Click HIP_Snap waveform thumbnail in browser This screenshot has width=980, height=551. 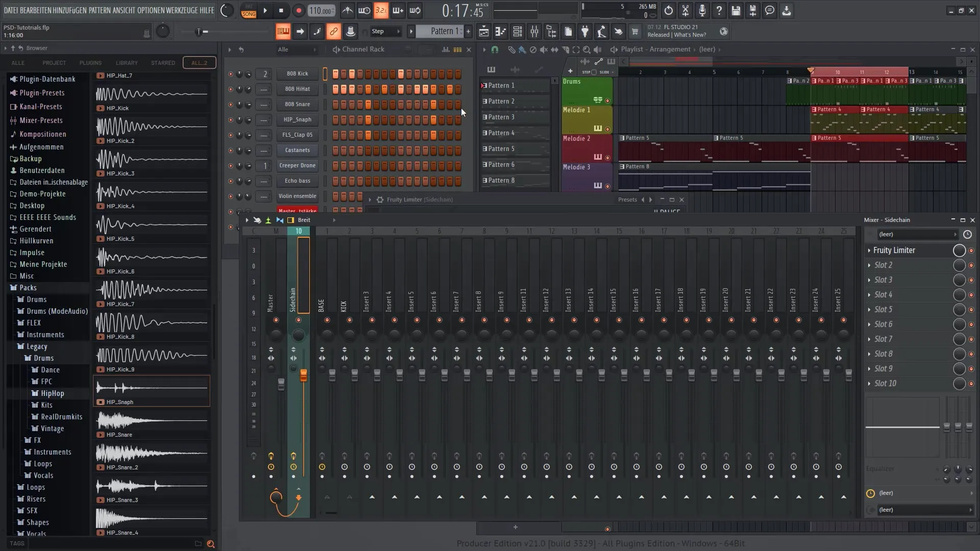pos(152,387)
